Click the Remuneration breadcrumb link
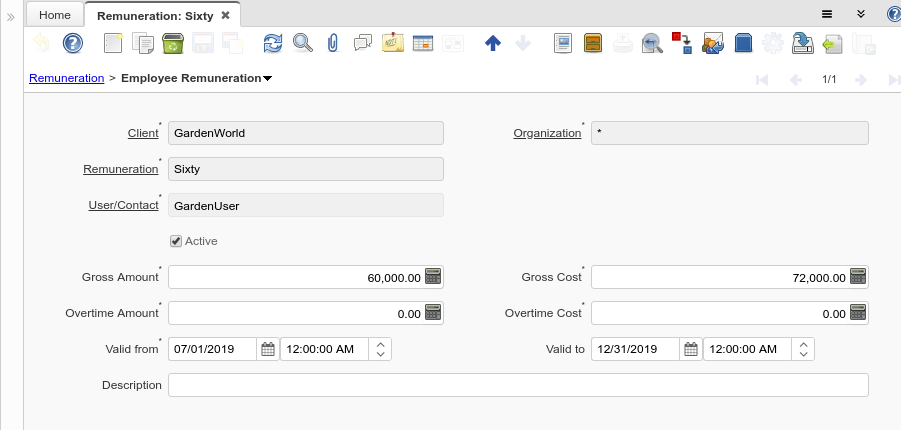The height and width of the screenshot is (430, 901). pos(67,77)
